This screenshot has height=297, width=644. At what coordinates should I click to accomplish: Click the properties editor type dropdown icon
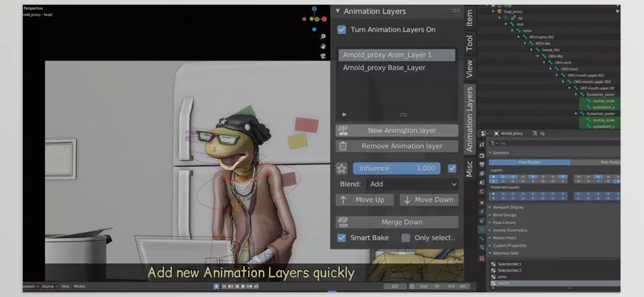point(484,133)
